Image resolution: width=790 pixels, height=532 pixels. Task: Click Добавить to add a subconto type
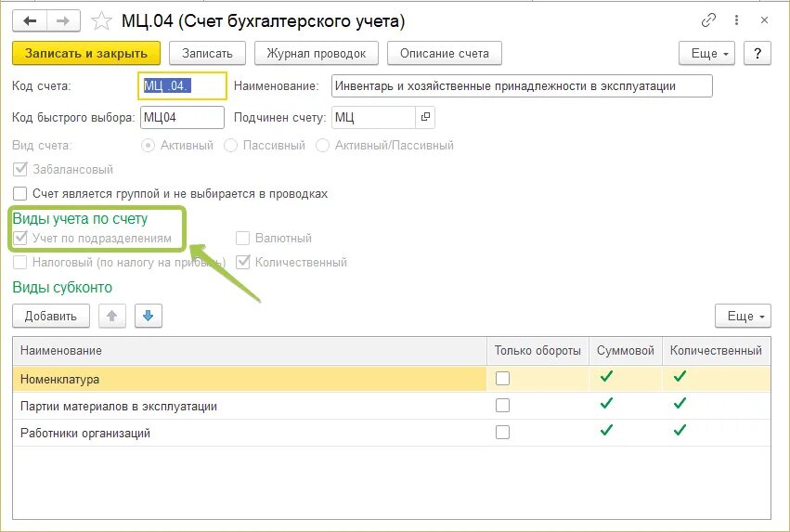[x=51, y=316]
